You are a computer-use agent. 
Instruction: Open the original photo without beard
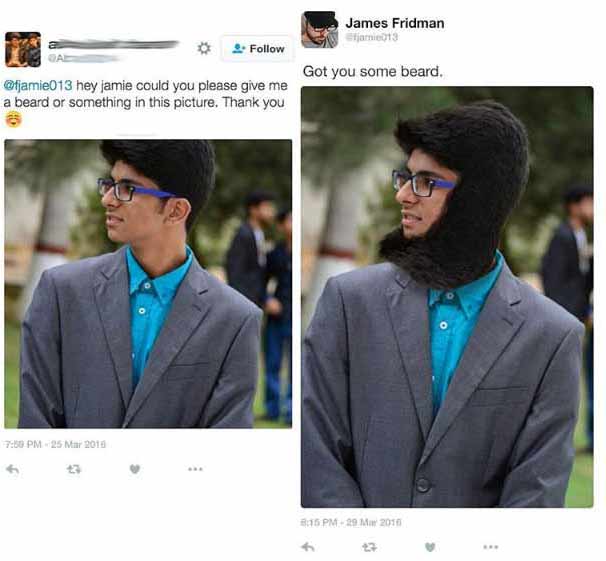148,284
